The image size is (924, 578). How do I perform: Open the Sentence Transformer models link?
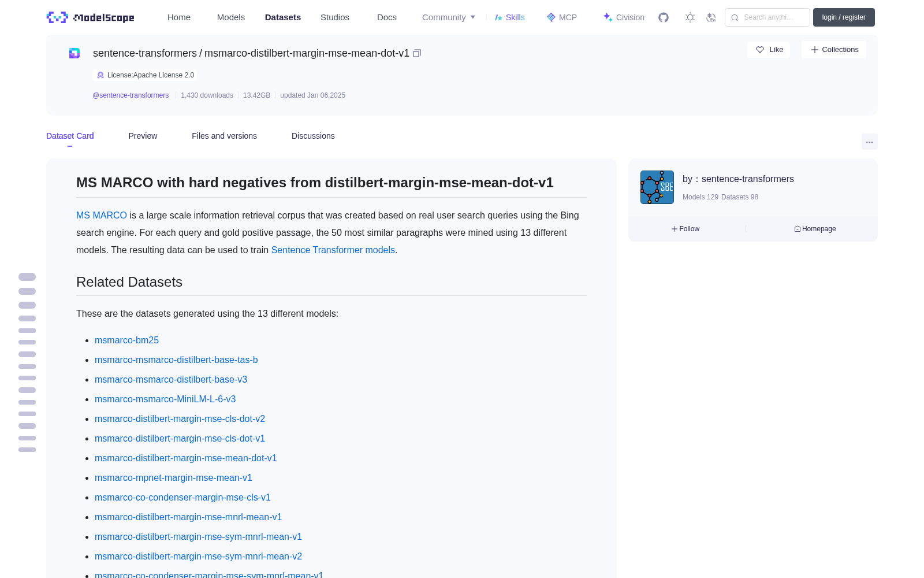pyautogui.click(x=333, y=250)
